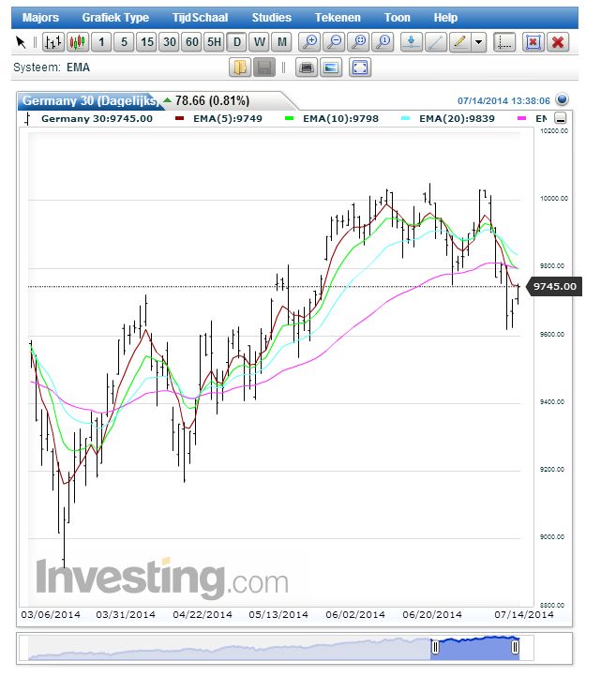The image size is (616, 677).
Task: Select the candlestick chart type icon
Action: click(77, 42)
